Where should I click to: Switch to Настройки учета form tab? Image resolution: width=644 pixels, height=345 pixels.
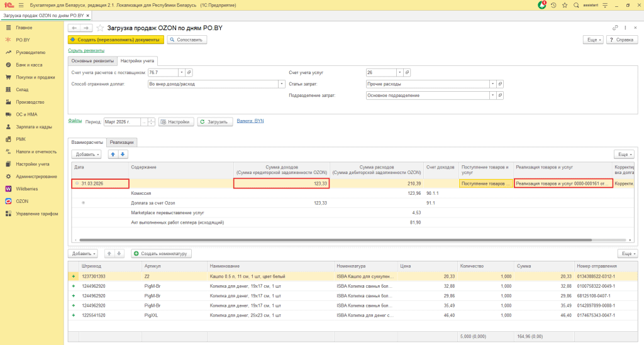[x=137, y=61]
